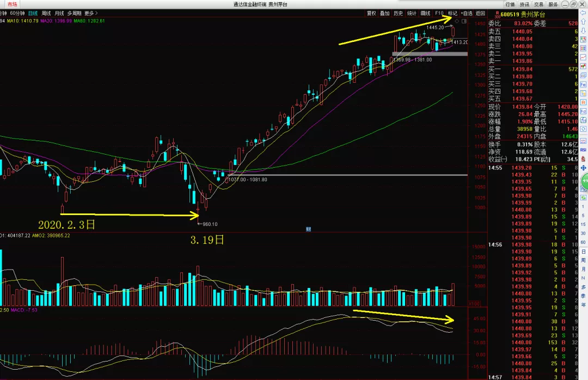Click the +自选 add to watchlist button
Image resolution: width=588 pixels, height=380 pixels.
pos(467,13)
